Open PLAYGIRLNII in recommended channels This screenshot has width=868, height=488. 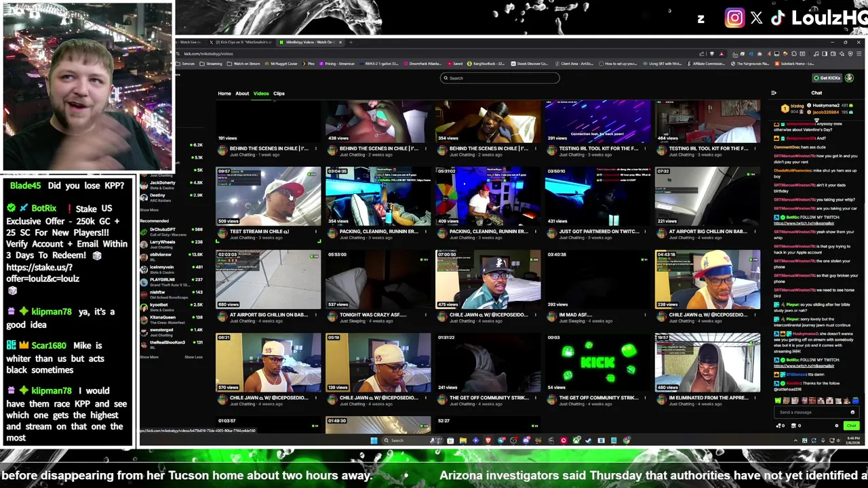pyautogui.click(x=170, y=281)
